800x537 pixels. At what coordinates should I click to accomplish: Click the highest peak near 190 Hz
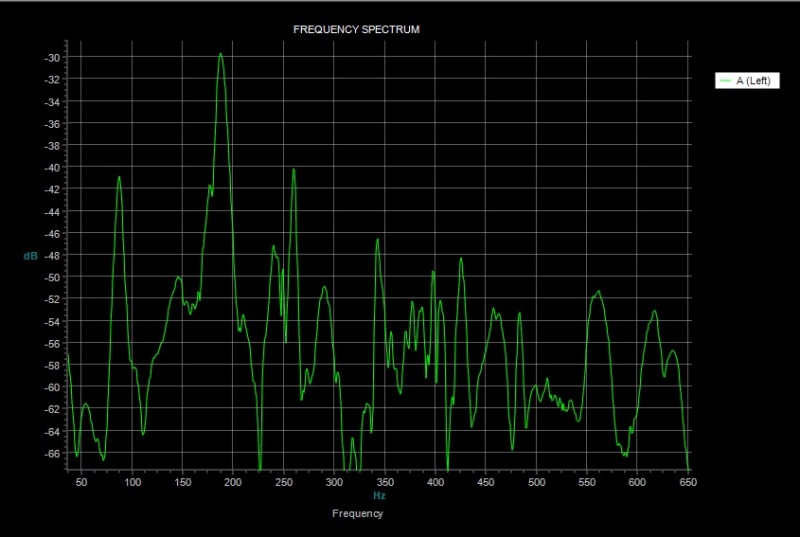[x=220, y=55]
